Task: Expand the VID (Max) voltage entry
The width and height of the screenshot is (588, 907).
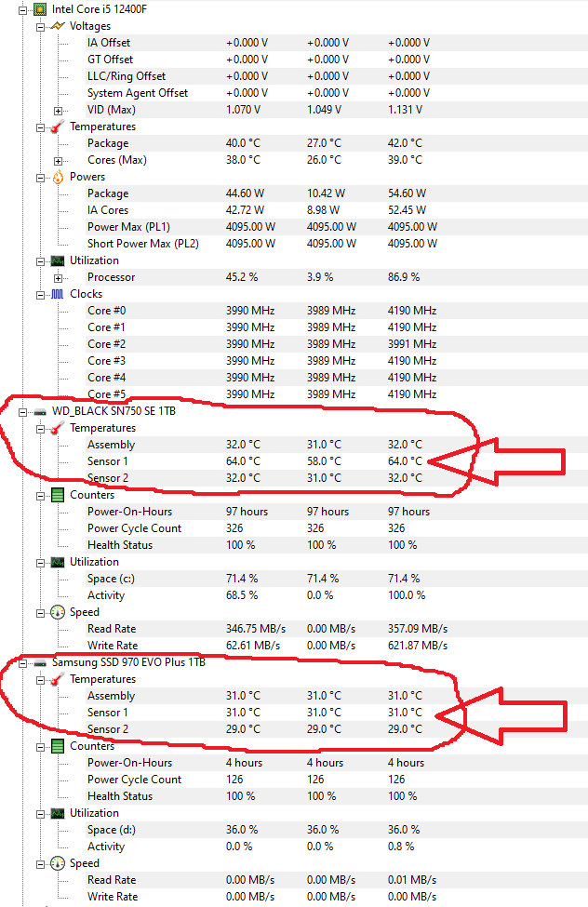Action: (58, 110)
